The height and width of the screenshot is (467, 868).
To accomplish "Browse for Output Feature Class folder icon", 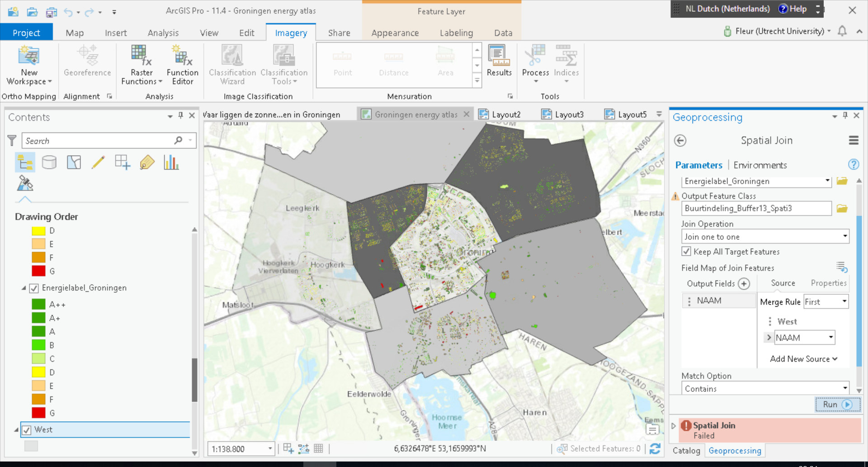I will click(842, 208).
